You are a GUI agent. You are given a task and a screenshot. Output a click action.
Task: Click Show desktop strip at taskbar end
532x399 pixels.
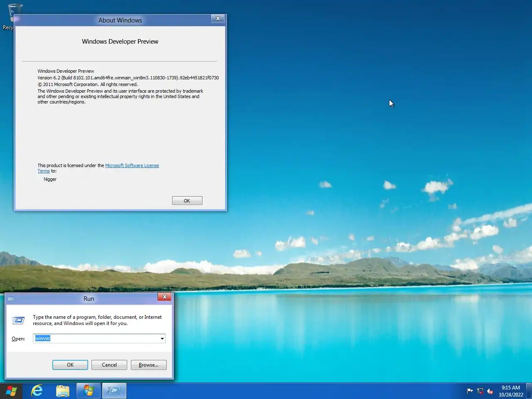529,391
